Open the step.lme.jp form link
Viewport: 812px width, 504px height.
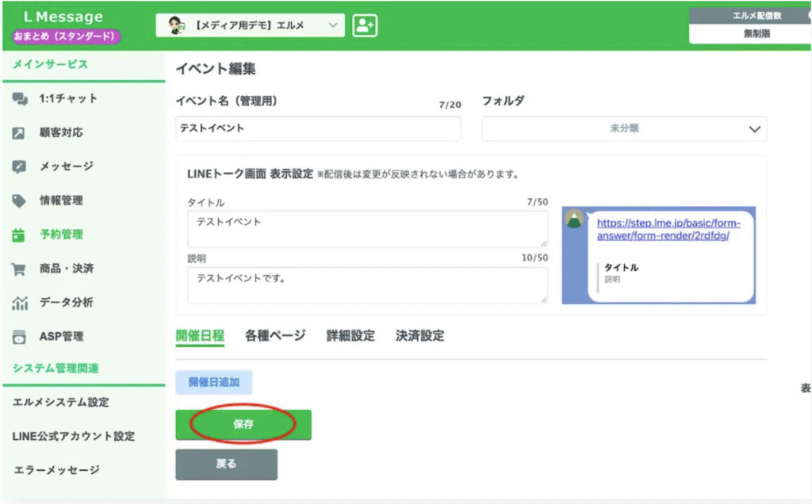[668, 229]
